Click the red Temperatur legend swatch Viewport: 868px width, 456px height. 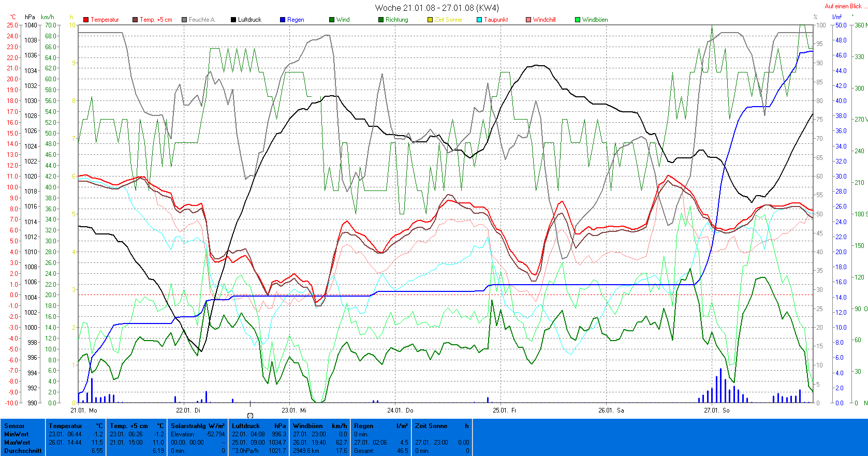[x=86, y=20]
